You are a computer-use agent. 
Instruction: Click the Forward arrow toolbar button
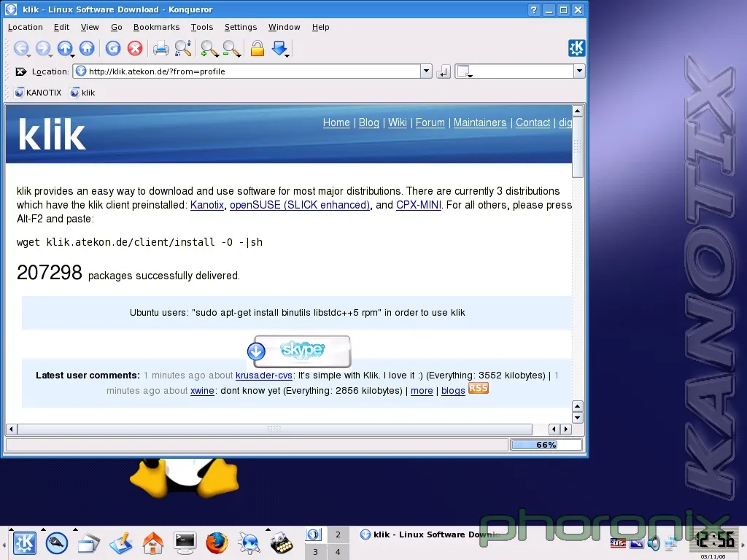tap(43, 48)
